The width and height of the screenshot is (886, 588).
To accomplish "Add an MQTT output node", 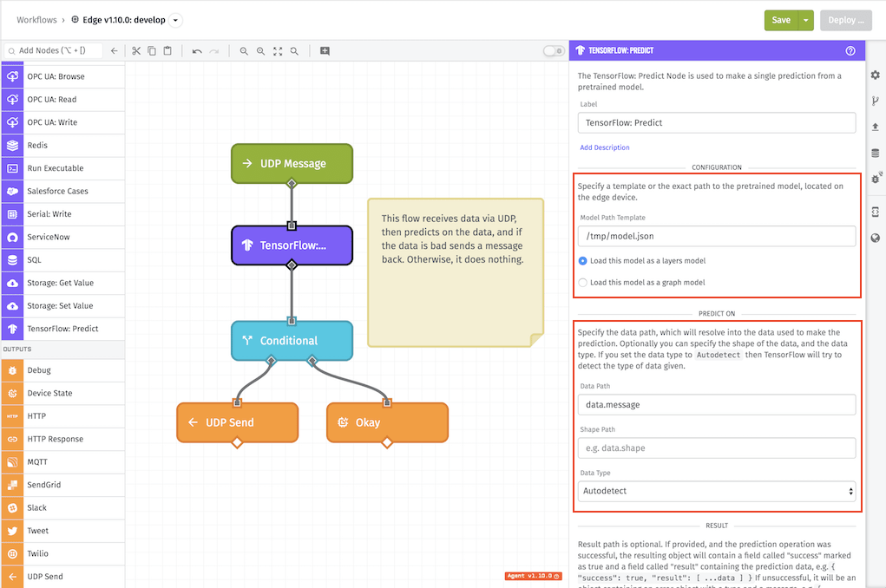I will pyautogui.click(x=62, y=461).
